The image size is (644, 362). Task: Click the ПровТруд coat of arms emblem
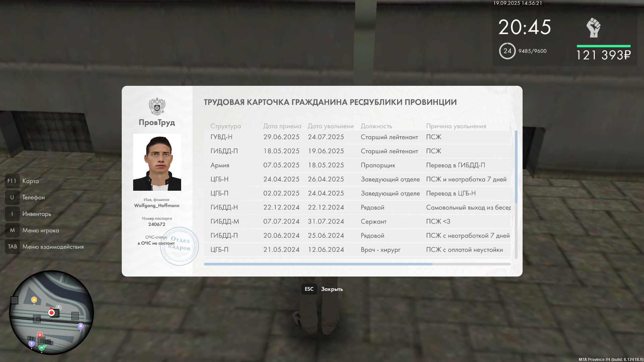pyautogui.click(x=157, y=107)
